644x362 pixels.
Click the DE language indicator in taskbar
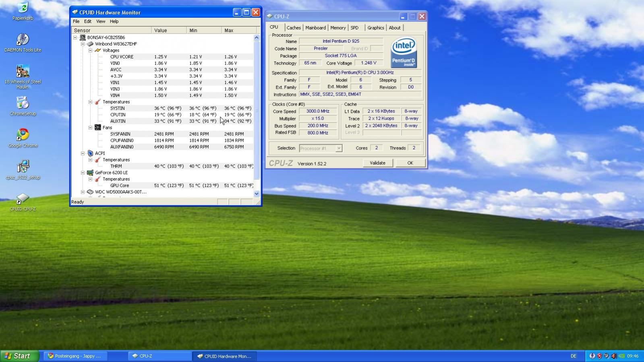click(573, 356)
